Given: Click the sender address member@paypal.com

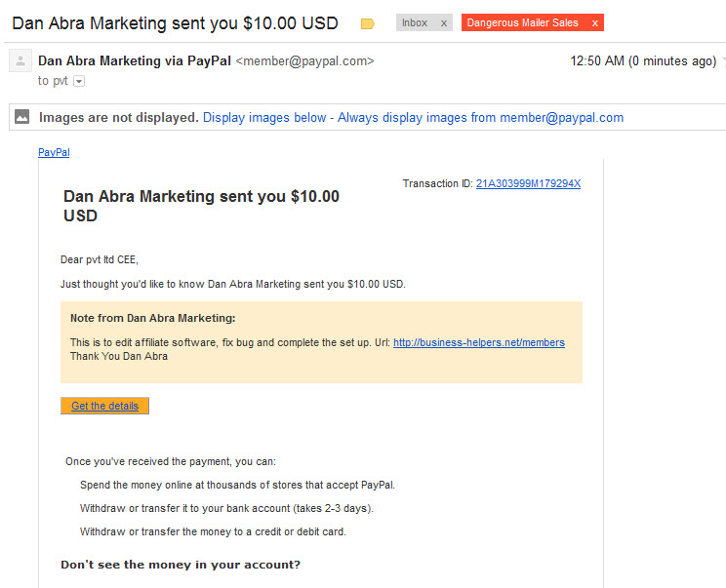Looking at the screenshot, I should click(x=304, y=61).
